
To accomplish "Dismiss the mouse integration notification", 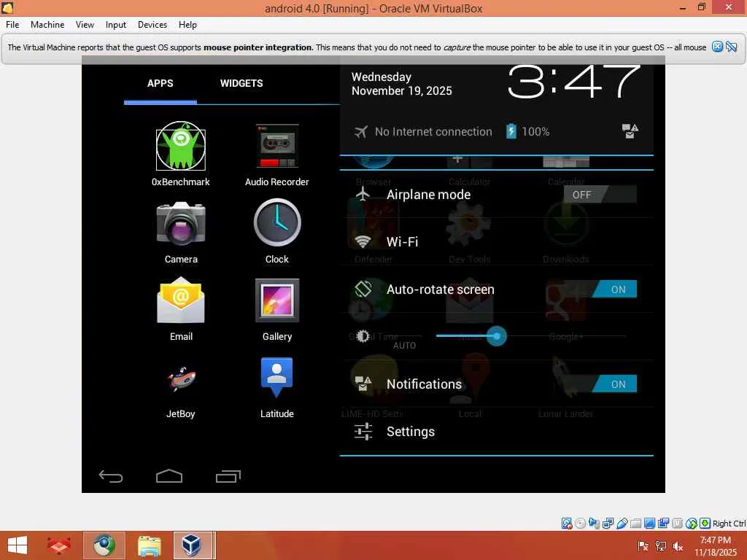I will 717,47.
